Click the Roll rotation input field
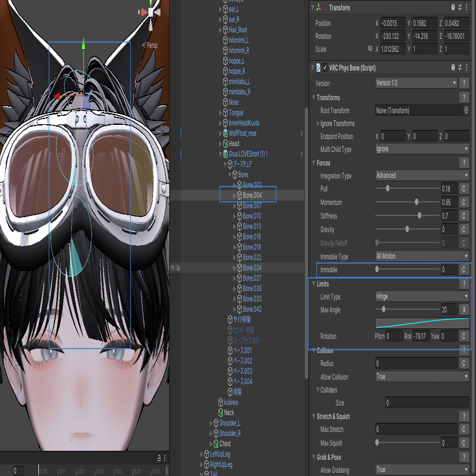Screen dimensions: 476x476 coord(422,336)
